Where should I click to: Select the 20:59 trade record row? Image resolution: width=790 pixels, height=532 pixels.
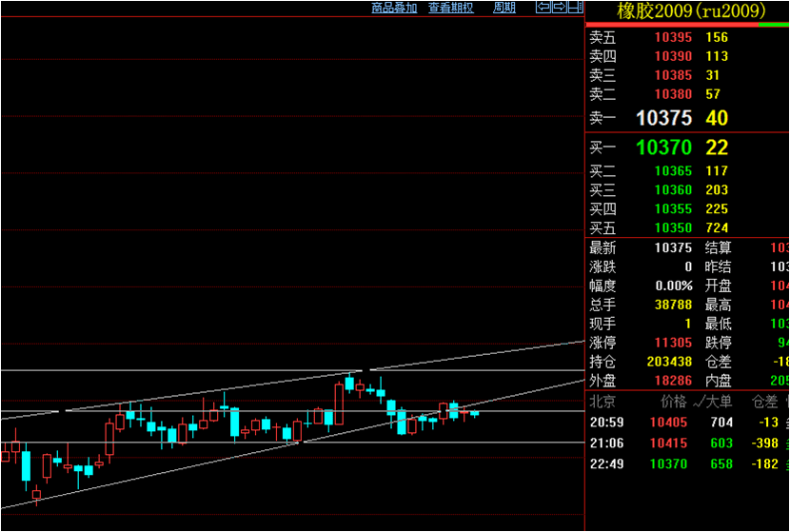coord(687,423)
